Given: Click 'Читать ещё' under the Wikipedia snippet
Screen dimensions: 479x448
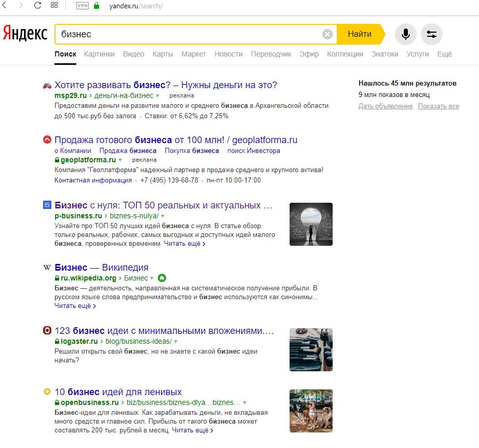Looking at the screenshot, I should pos(75,306).
